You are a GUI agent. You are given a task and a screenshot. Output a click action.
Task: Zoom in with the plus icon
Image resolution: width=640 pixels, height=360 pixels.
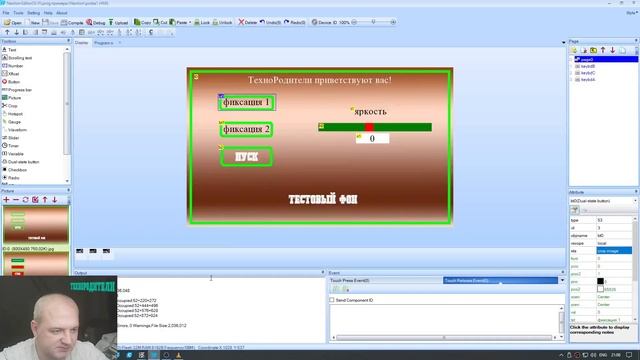tap(393, 22)
